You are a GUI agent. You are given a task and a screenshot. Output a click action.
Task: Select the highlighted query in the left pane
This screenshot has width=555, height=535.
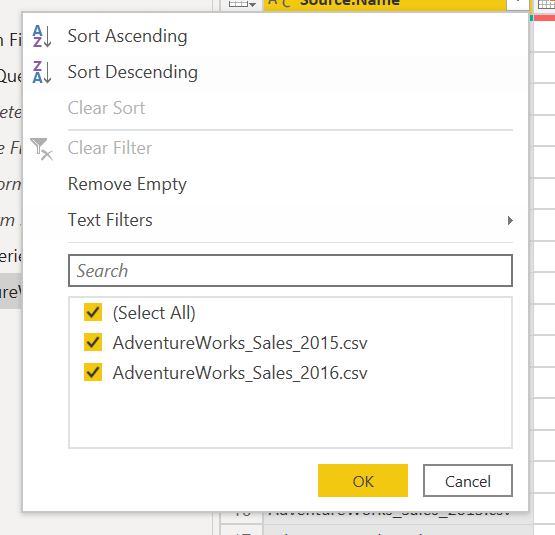pyautogui.click(x=11, y=291)
